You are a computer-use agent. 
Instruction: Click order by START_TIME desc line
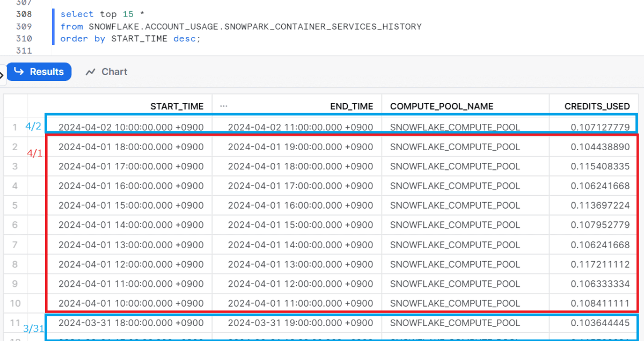click(x=130, y=39)
